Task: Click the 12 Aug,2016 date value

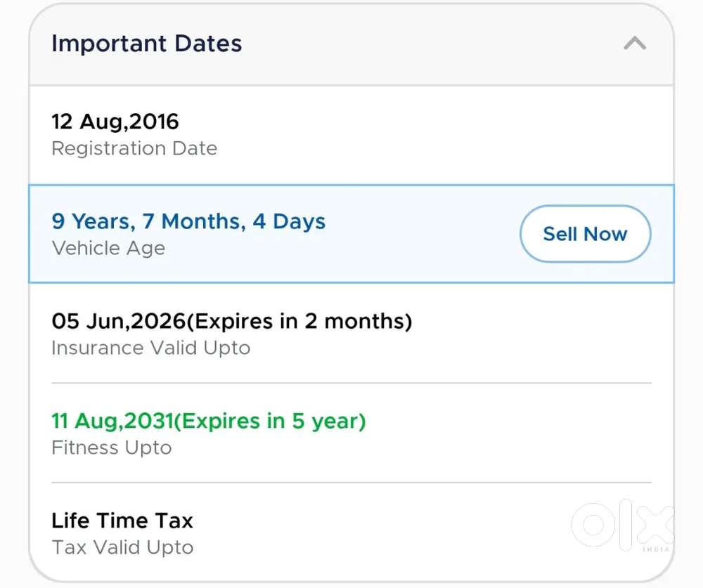Action: click(115, 122)
